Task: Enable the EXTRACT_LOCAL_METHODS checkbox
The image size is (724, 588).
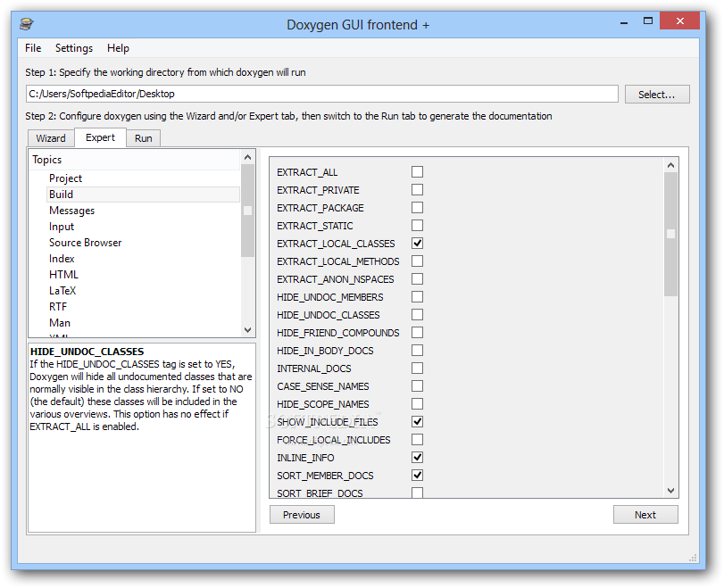Action: point(417,261)
